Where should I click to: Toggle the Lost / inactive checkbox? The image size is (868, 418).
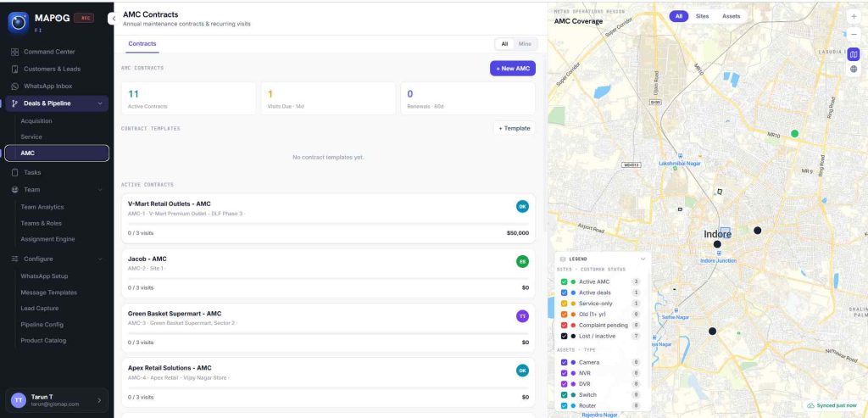pyautogui.click(x=564, y=336)
